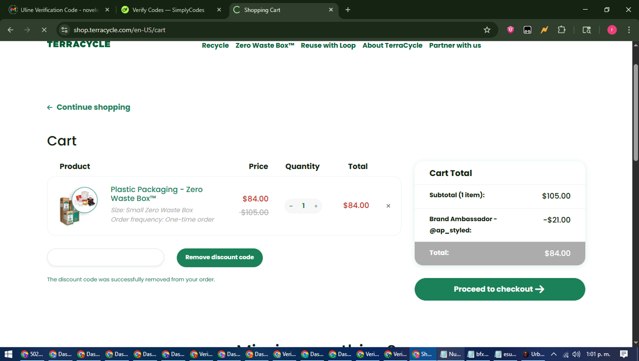Decrease quantity with the minus button
The width and height of the screenshot is (639, 361).
click(x=291, y=206)
